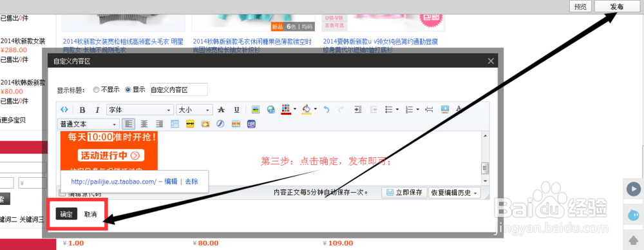Open the text color dropdown arrow
Image resolution: width=644 pixels, height=250 pixels.
click(x=295, y=110)
